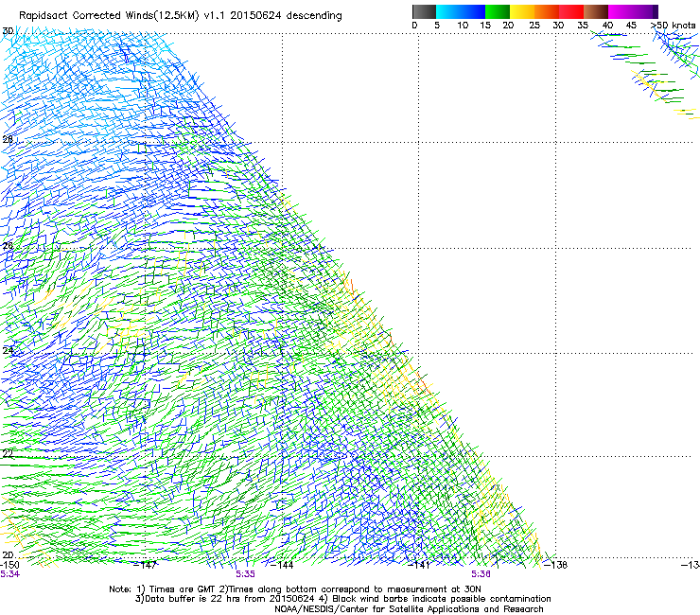Click the longitude label '-141'

[419, 565]
